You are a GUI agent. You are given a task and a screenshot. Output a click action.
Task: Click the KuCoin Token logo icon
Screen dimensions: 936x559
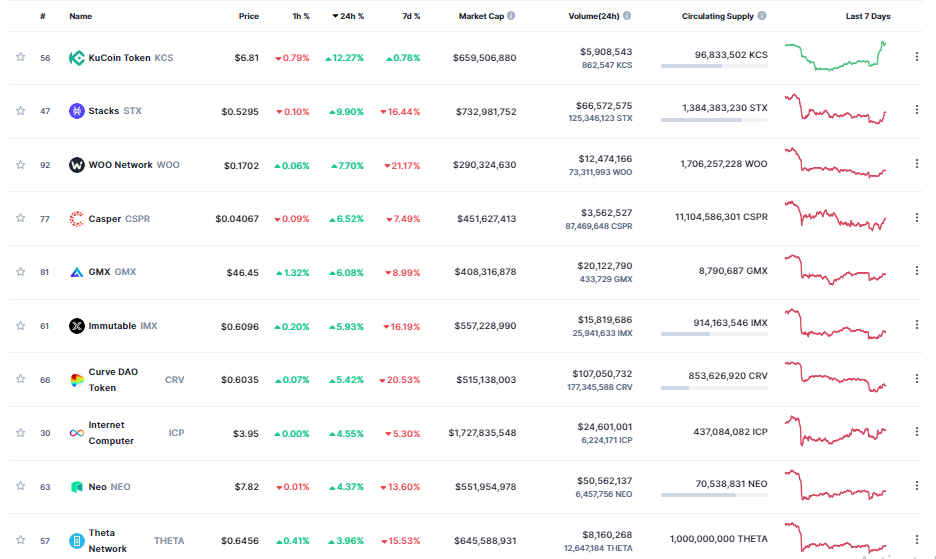coord(76,58)
